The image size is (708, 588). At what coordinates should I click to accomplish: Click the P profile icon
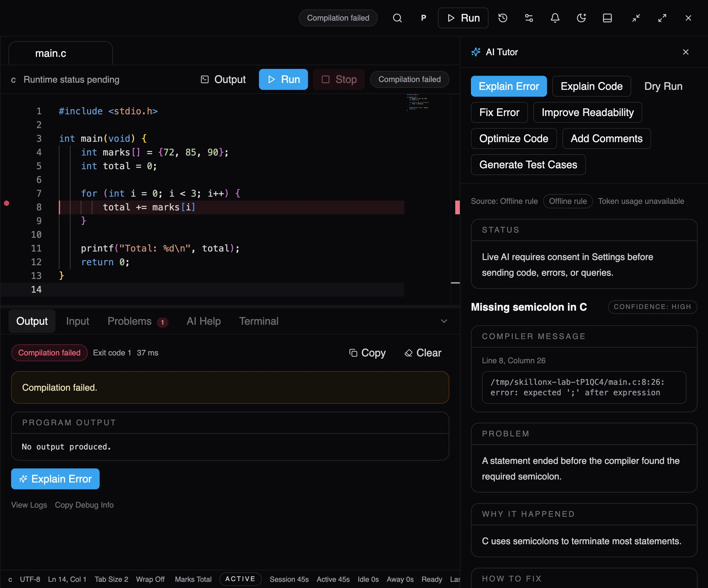tap(424, 18)
